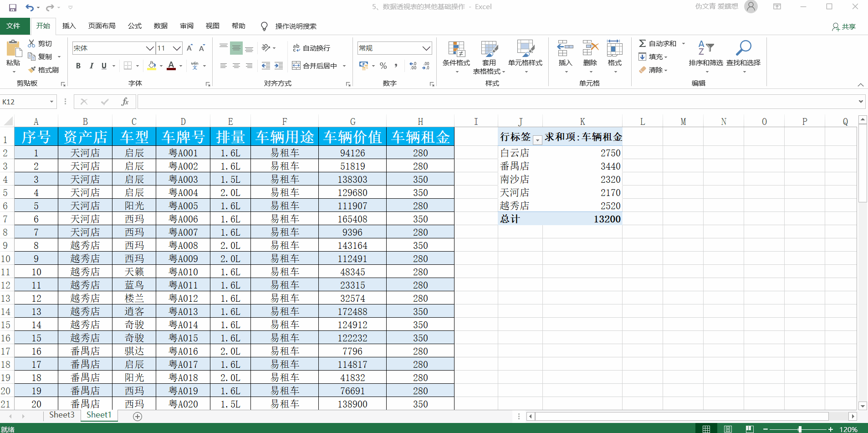Click the increase decimal icon
Screen dimensions: 868x433
(x=413, y=66)
